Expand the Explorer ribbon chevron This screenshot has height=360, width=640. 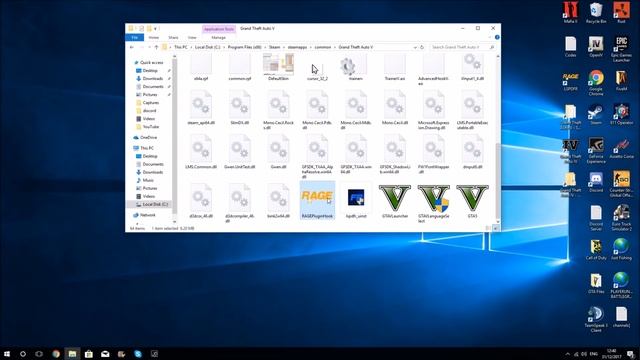[489, 38]
